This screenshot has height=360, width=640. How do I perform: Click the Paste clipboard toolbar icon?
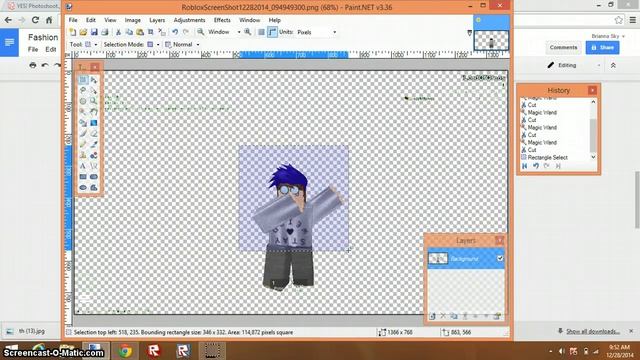point(140,32)
